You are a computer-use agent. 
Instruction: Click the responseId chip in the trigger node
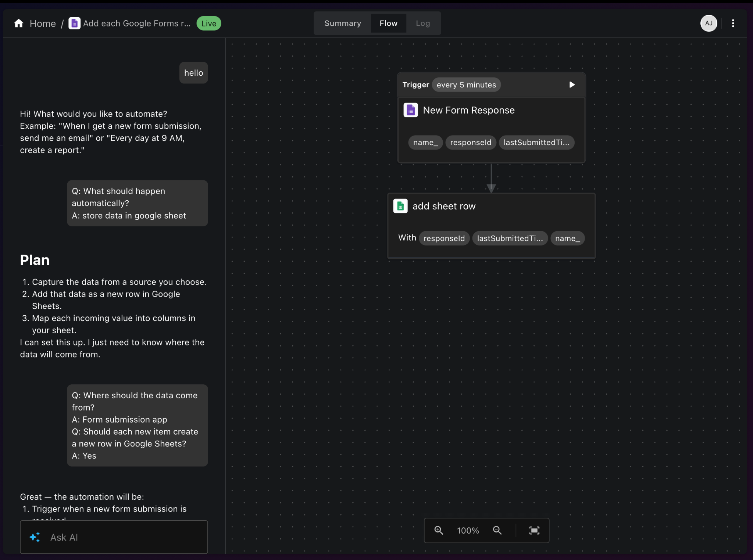471,143
